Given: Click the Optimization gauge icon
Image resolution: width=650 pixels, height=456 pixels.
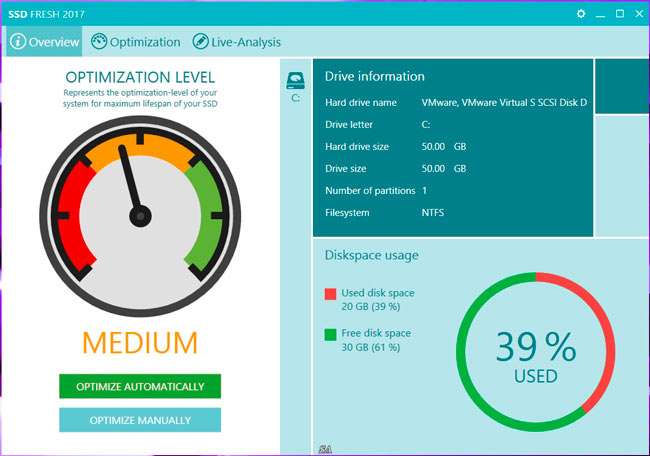Looking at the screenshot, I should [99, 42].
